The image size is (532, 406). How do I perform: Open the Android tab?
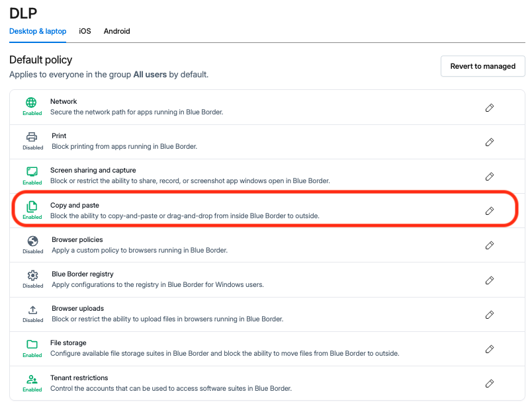coord(116,31)
